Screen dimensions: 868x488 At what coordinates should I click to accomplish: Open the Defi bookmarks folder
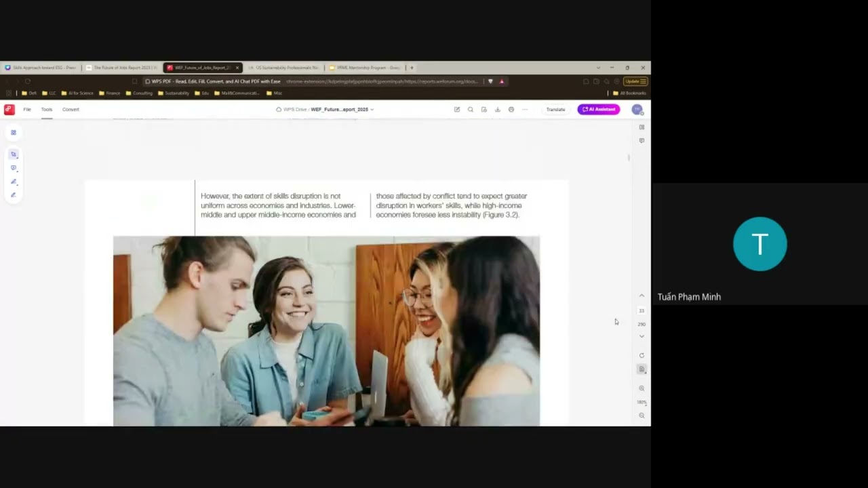click(29, 93)
